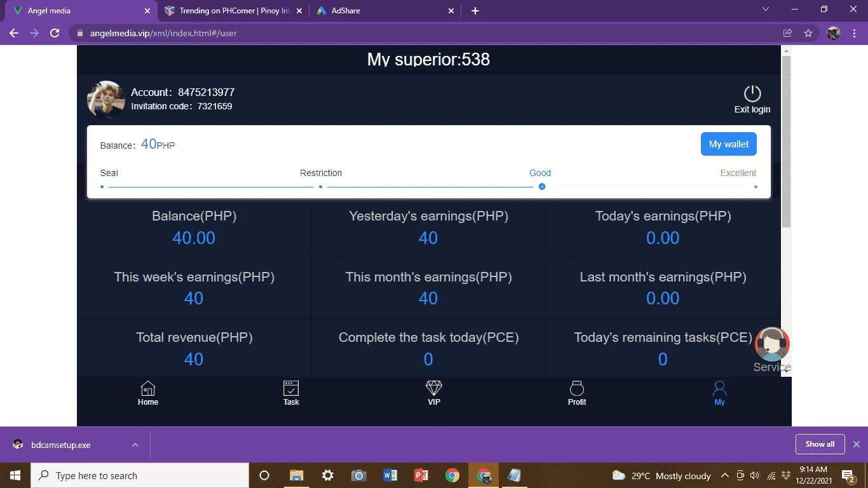Open network Wi-Fi status icon
The image size is (868, 488).
coord(771,475)
